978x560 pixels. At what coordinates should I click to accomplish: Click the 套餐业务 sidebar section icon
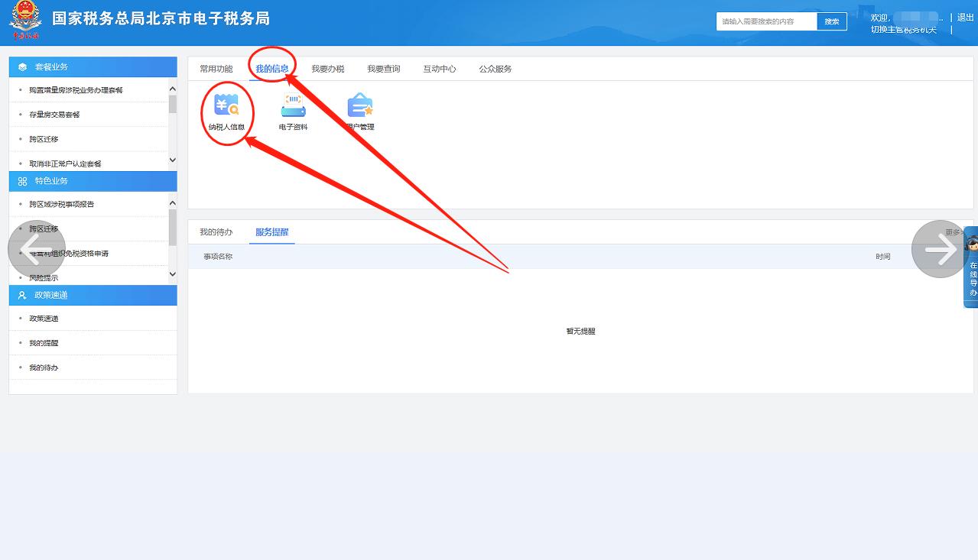click(x=21, y=66)
